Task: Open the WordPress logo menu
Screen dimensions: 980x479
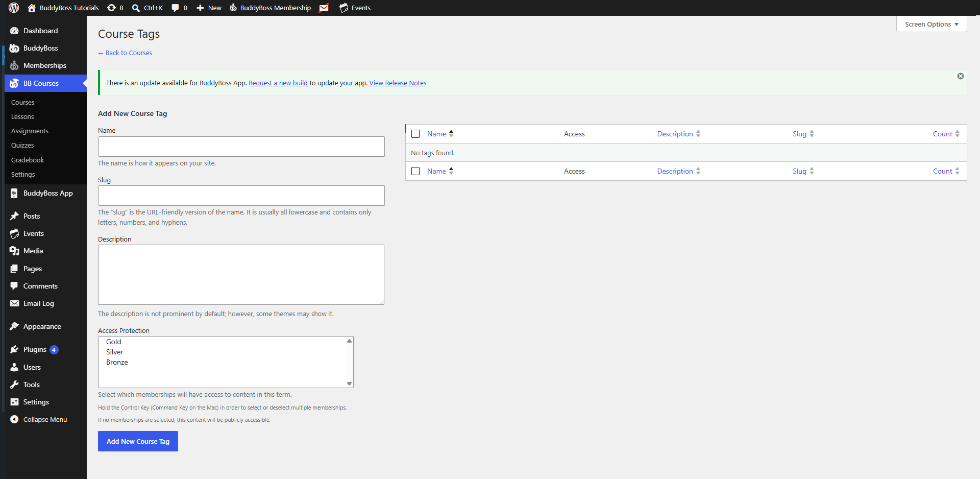Action: point(14,8)
